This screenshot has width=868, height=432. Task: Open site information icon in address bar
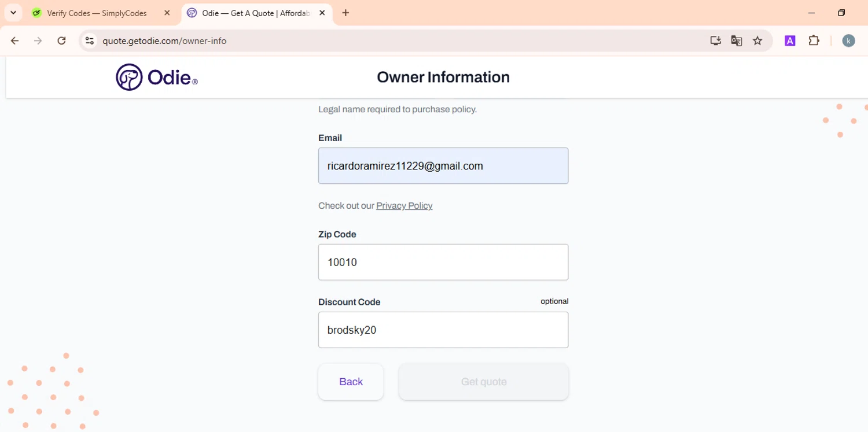(89, 40)
